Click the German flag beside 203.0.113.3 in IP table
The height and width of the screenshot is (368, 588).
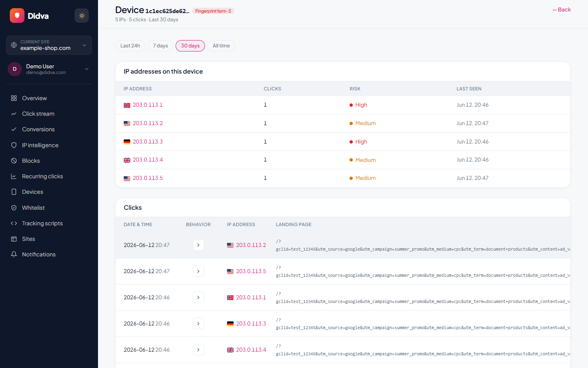[x=127, y=142]
